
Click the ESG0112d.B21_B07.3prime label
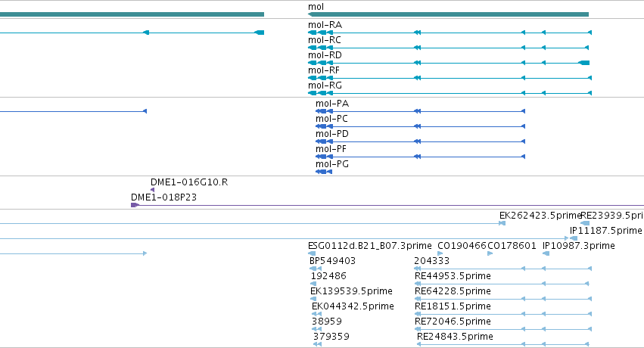[x=369, y=246]
